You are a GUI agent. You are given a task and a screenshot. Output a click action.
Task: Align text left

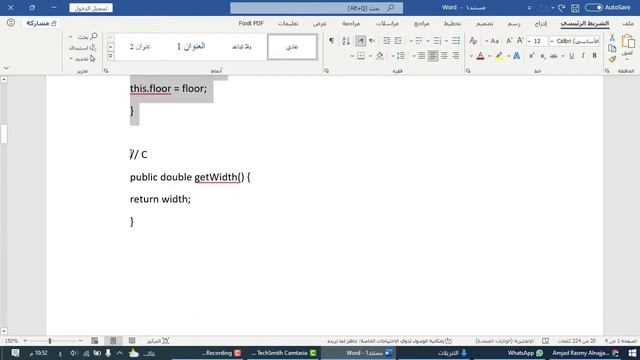click(433, 56)
